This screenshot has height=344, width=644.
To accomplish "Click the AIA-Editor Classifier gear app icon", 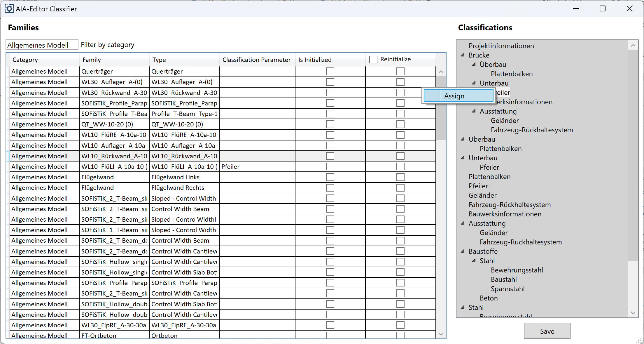I will point(9,9).
